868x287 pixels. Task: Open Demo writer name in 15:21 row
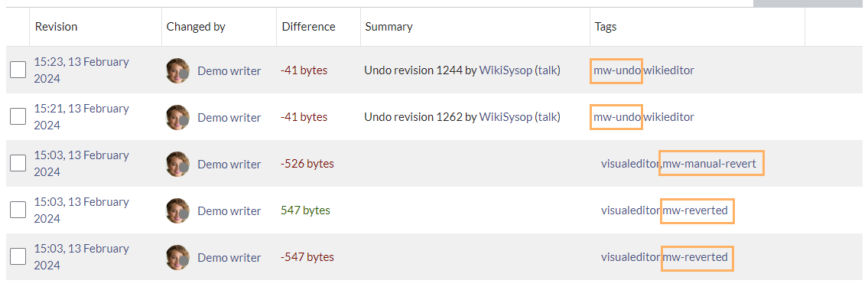229,117
